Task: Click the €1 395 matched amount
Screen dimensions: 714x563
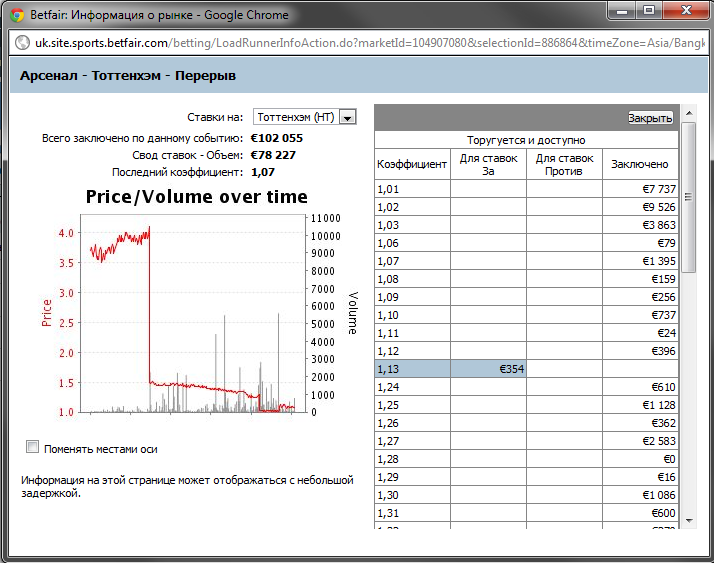Action: [659, 261]
